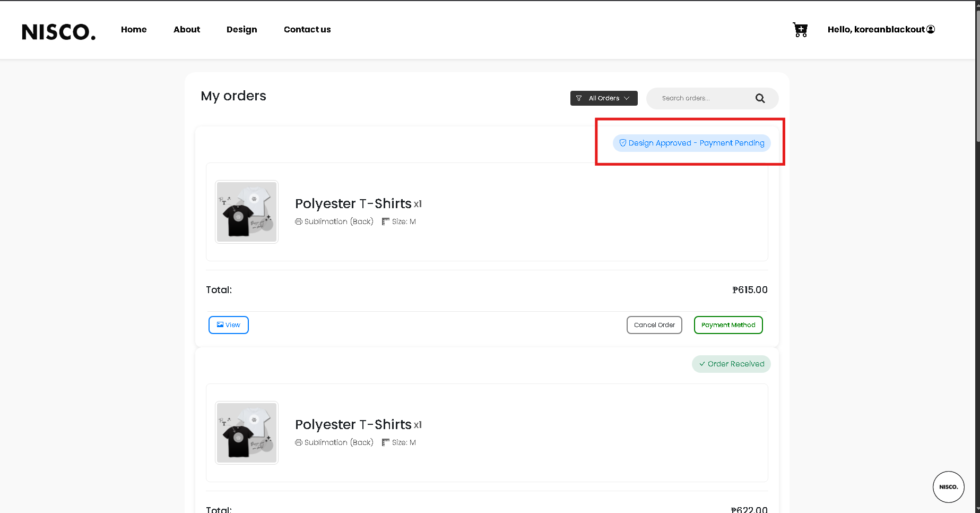The height and width of the screenshot is (513, 980).
Task: Click the filter funnel icon
Action: pos(579,98)
